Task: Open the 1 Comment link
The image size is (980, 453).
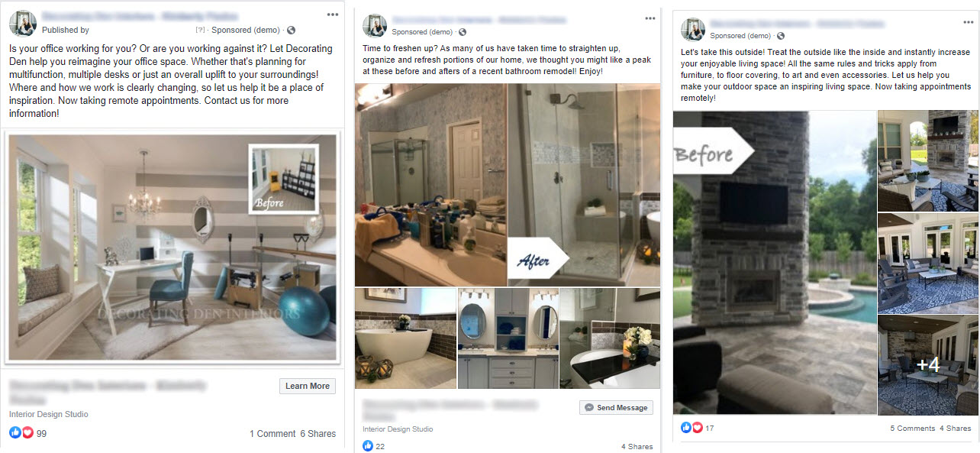Action: coord(272,434)
